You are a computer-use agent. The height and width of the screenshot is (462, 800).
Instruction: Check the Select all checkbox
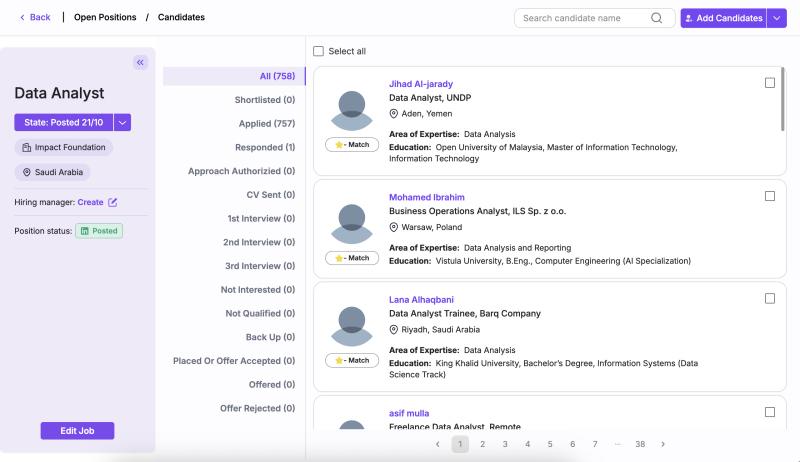[318, 51]
